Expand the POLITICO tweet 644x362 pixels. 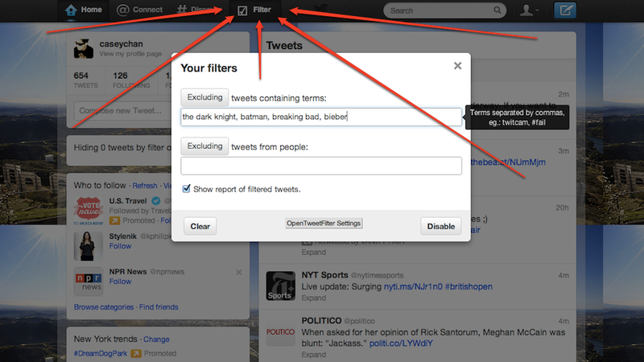[x=313, y=354]
